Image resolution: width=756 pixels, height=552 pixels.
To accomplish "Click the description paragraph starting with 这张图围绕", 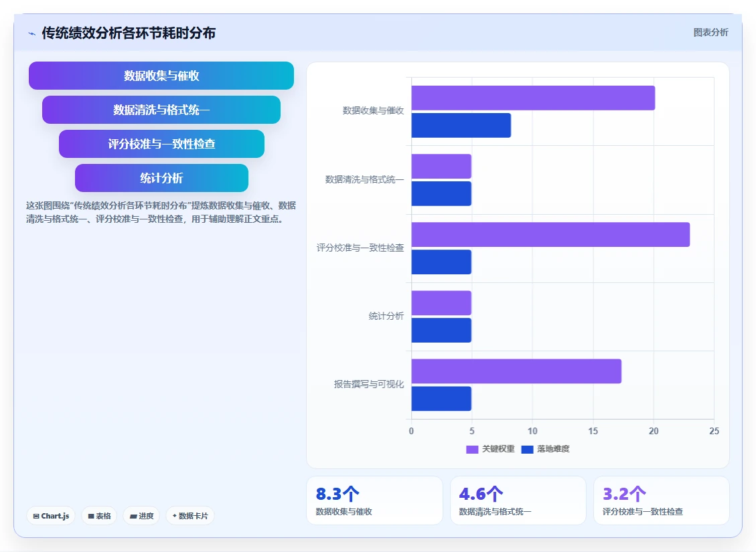I will click(x=161, y=212).
